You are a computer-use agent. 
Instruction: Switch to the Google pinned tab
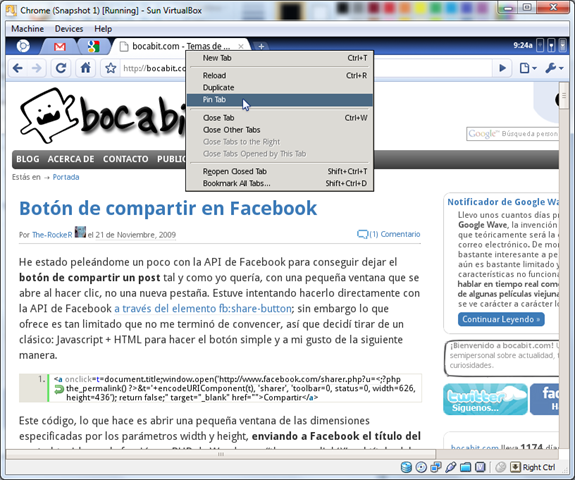pyautogui.click(x=94, y=46)
